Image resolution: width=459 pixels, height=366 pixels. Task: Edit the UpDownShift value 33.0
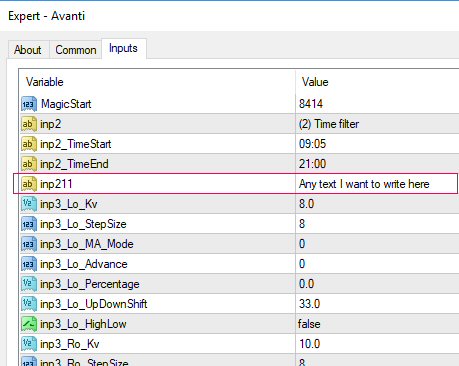click(x=309, y=304)
